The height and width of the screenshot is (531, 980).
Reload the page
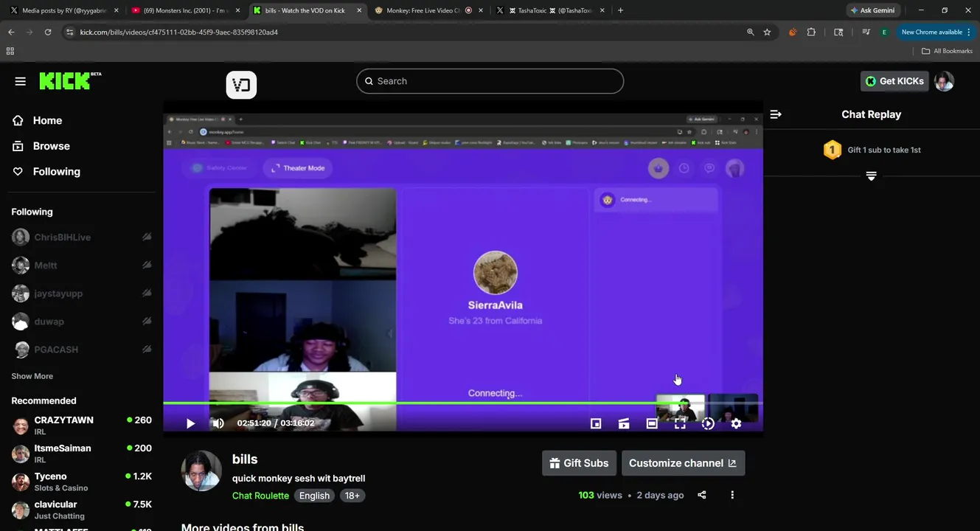click(48, 32)
